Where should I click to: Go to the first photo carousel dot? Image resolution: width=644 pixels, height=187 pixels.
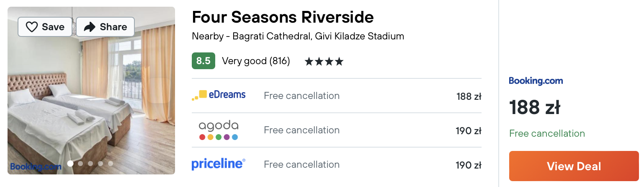click(x=70, y=164)
